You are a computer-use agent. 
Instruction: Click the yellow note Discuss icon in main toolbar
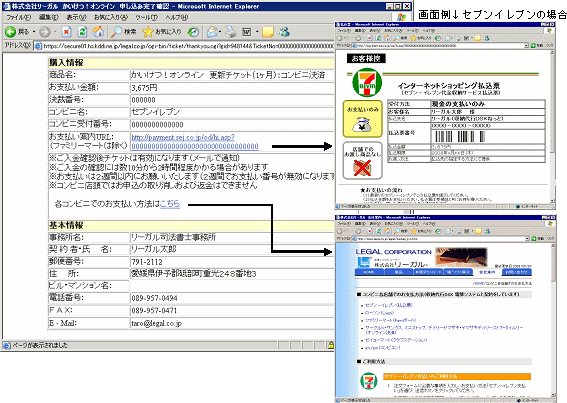(268, 32)
